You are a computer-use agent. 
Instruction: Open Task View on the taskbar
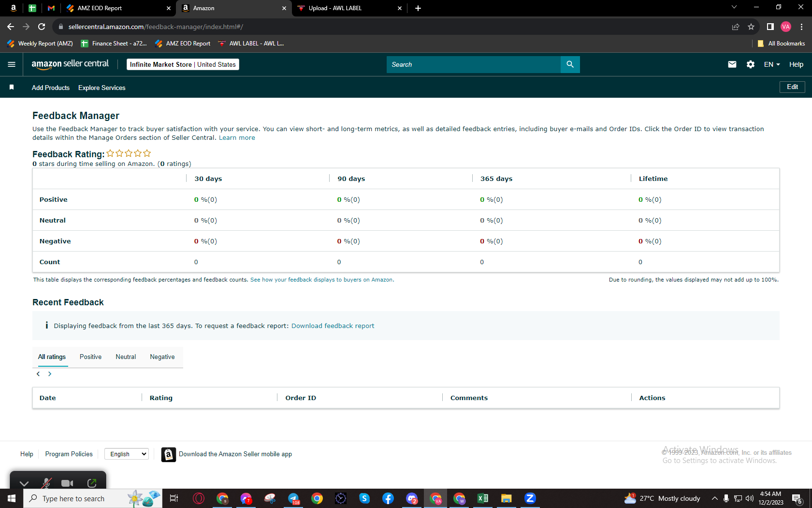[174, 498]
